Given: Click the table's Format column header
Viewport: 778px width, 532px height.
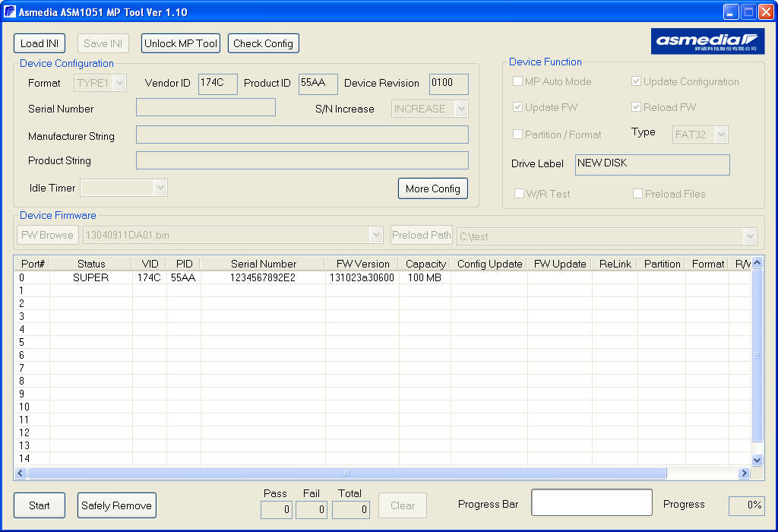Looking at the screenshot, I should tap(707, 264).
